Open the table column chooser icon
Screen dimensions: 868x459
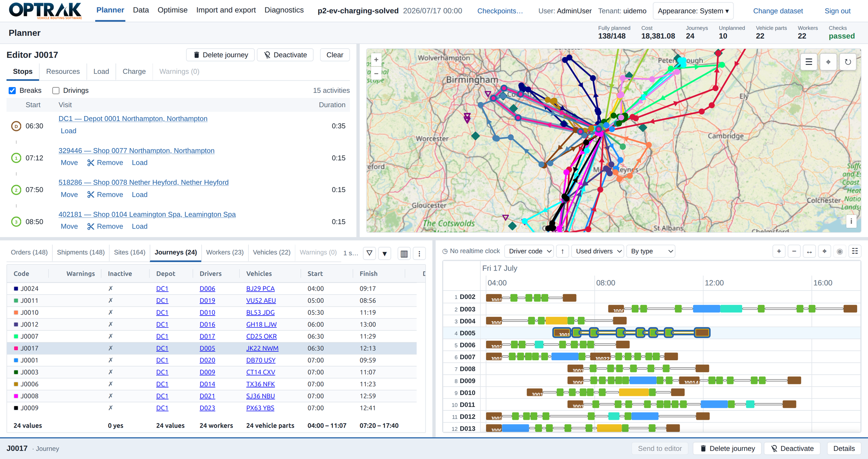pyautogui.click(x=404, y=253)
